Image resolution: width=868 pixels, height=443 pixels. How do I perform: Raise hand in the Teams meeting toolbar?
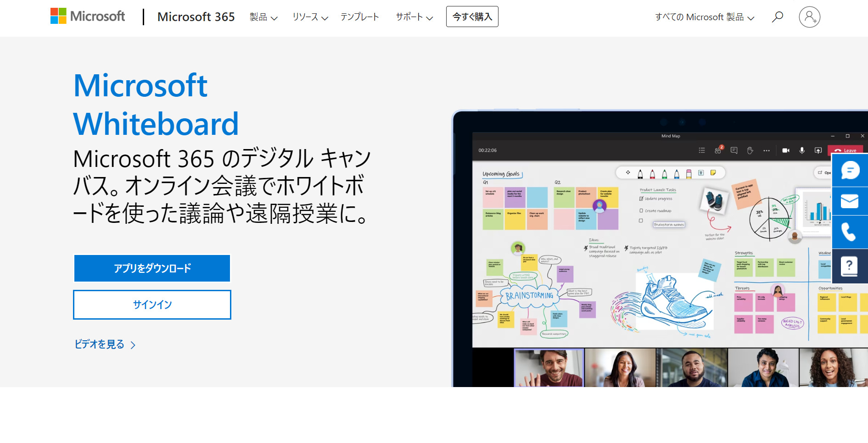point(750,150)
